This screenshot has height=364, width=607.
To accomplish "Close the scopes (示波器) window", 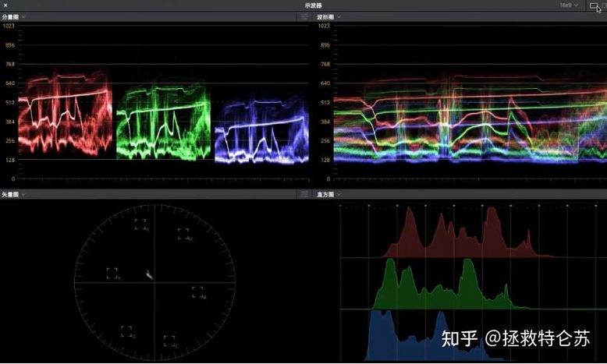I will (x=5, y=5).
